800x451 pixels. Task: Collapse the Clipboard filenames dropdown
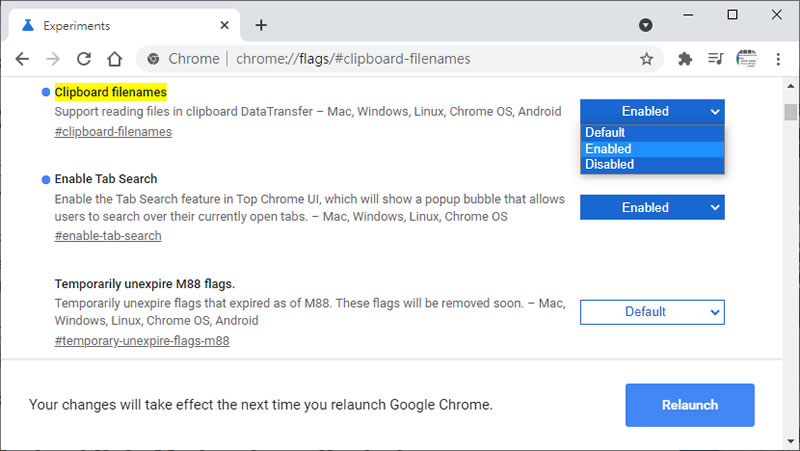[x=652, y=111]
